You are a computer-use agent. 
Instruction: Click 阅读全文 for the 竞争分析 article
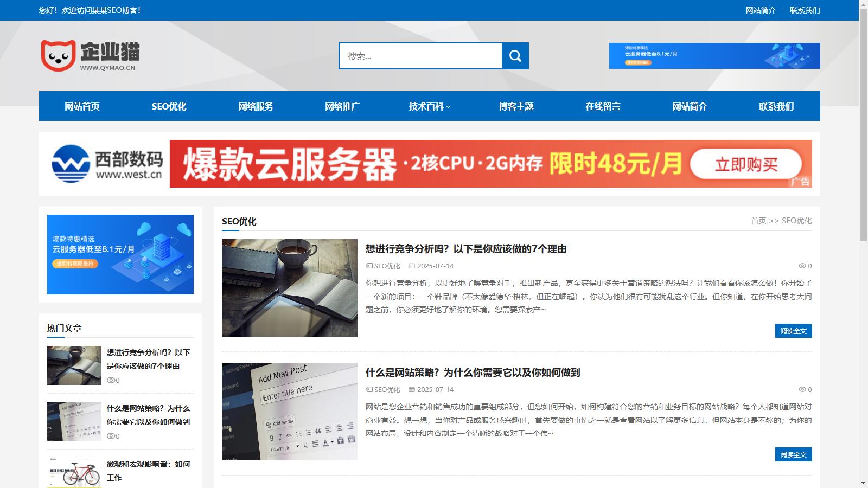pyautogui.click(x=793, y=331)
